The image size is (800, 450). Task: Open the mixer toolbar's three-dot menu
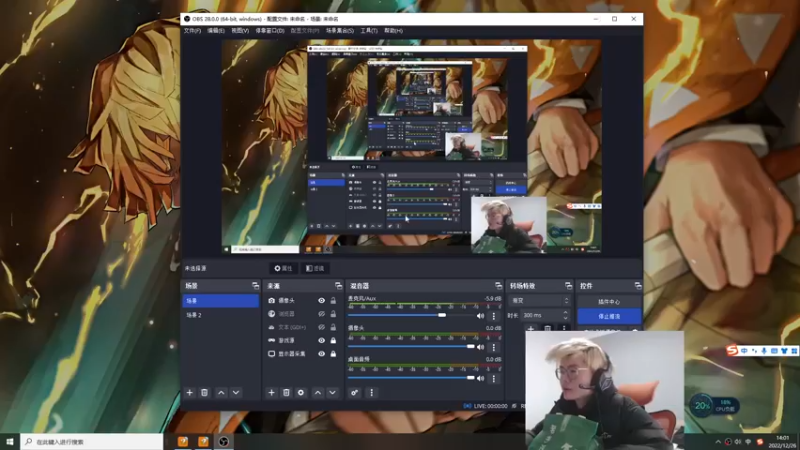[x=371, y=392]
